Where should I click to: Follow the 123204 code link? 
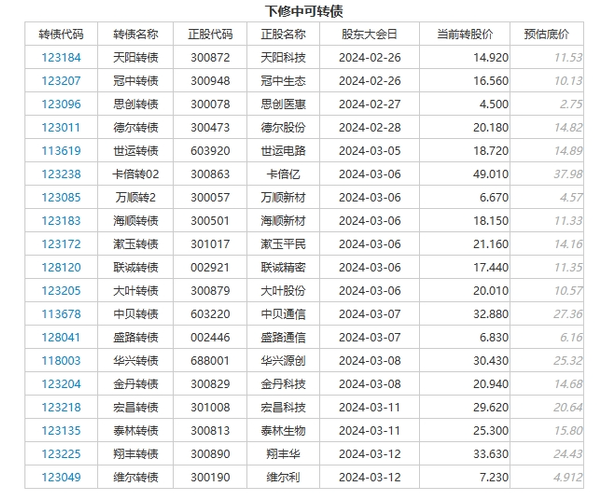61,384
